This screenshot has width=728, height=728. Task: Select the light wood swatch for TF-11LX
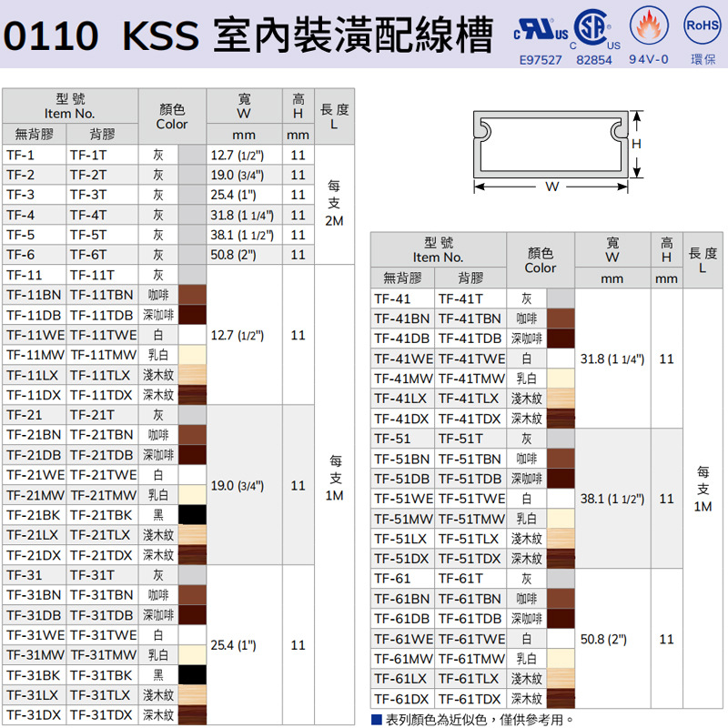pos(192,375)
